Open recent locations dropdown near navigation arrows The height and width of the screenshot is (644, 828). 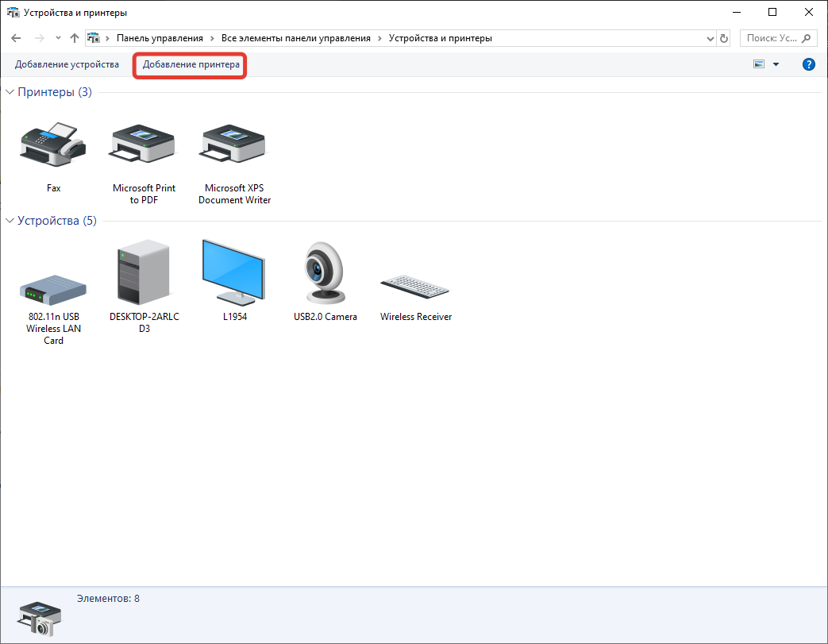point(58,38)
